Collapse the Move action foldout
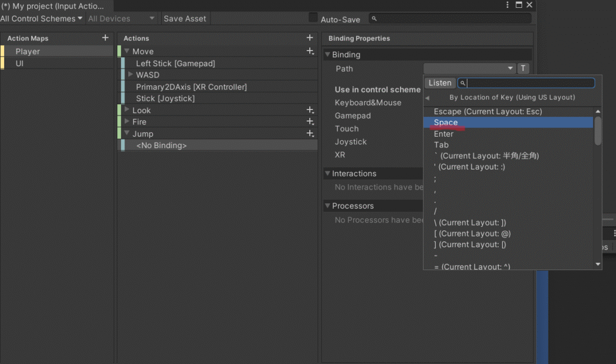The height and width of the screenshot is (364, 616). click(127, 52)
